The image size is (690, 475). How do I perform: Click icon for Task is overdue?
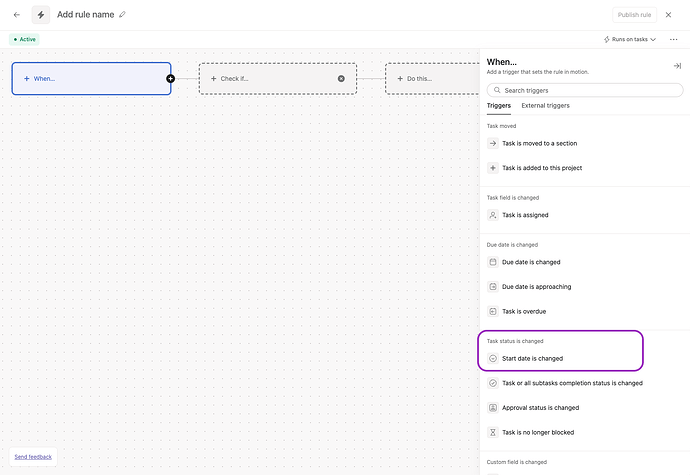(493, 311)
